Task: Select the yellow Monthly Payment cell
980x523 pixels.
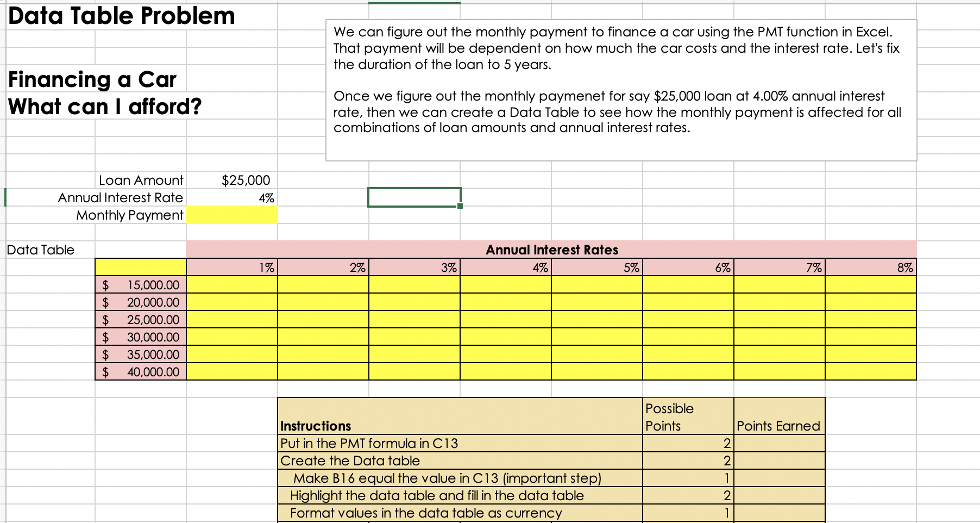Action: pos(232,215)
